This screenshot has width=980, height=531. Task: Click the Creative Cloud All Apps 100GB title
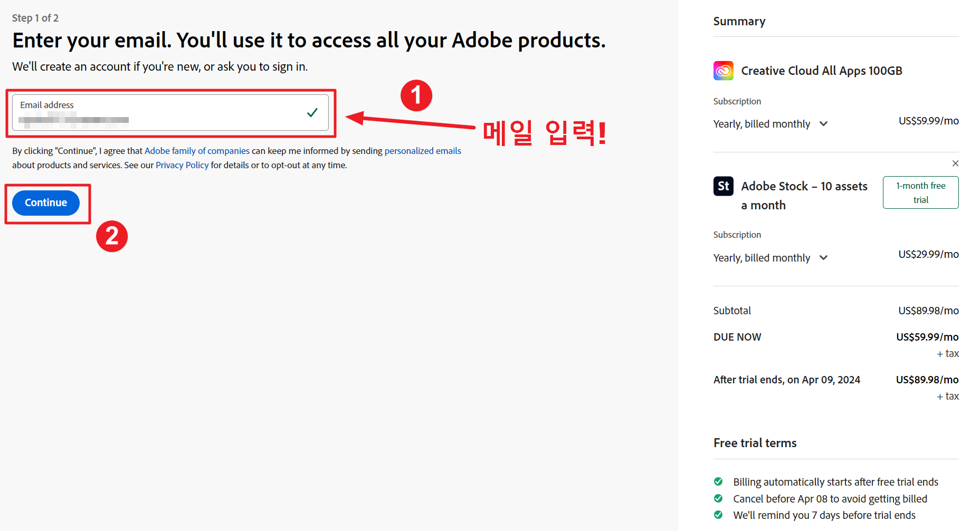coord(822,71)
